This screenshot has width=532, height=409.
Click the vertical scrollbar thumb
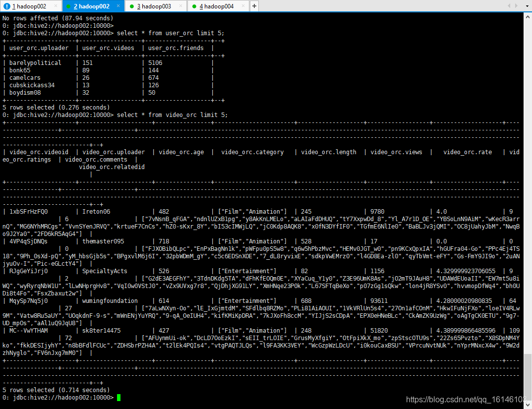[x=528, y=377]
